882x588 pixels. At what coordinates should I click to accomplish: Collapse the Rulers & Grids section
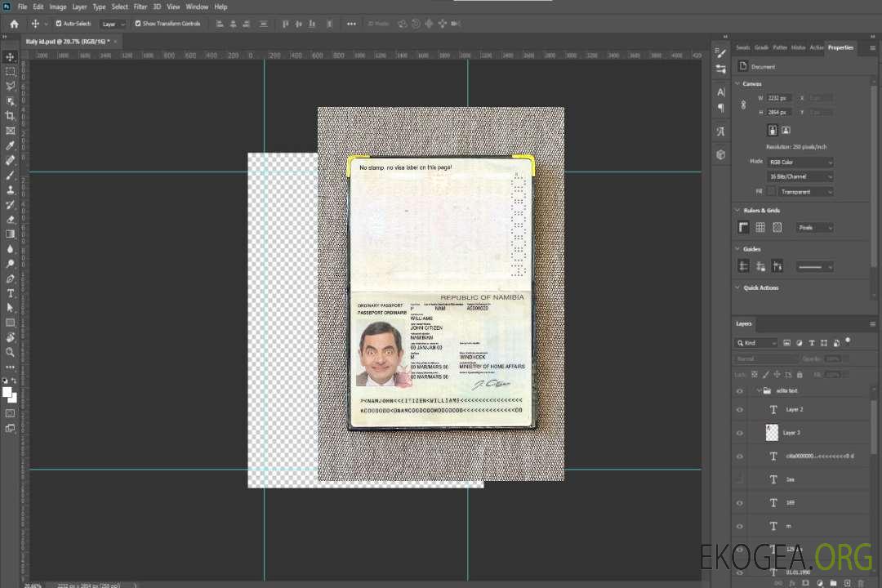point(738,211)
